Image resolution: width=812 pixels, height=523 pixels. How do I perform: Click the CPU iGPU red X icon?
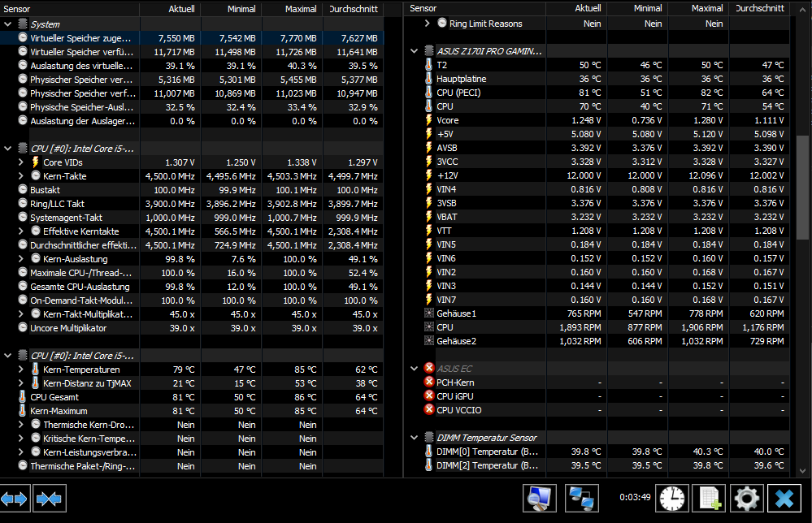(429, 395)
